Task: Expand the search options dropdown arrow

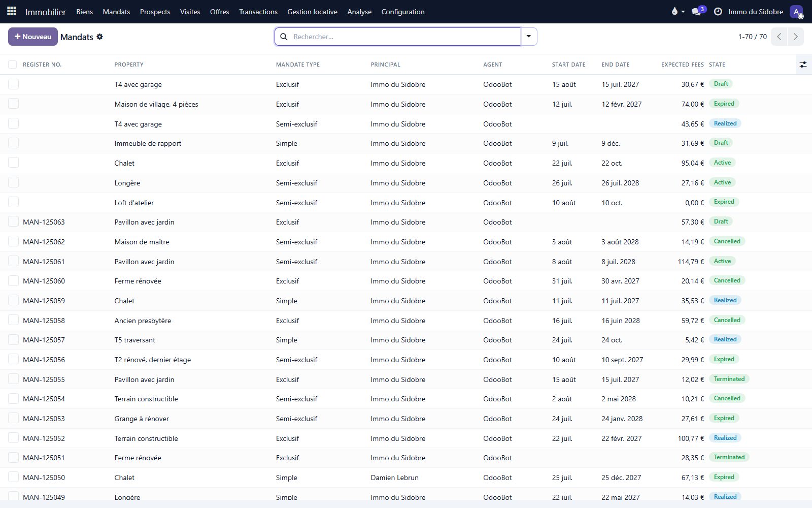Action: coord(529,37)
